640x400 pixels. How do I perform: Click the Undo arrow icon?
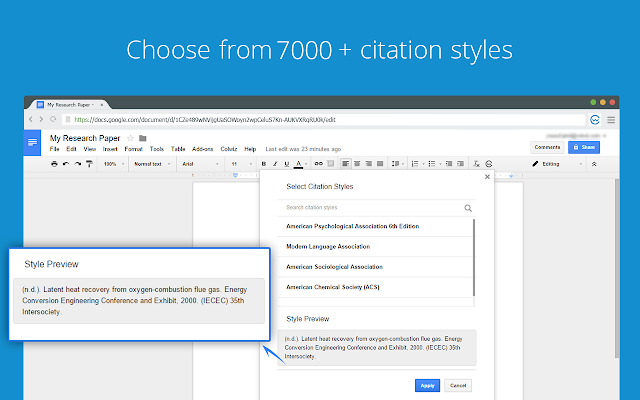coord(66,164)
